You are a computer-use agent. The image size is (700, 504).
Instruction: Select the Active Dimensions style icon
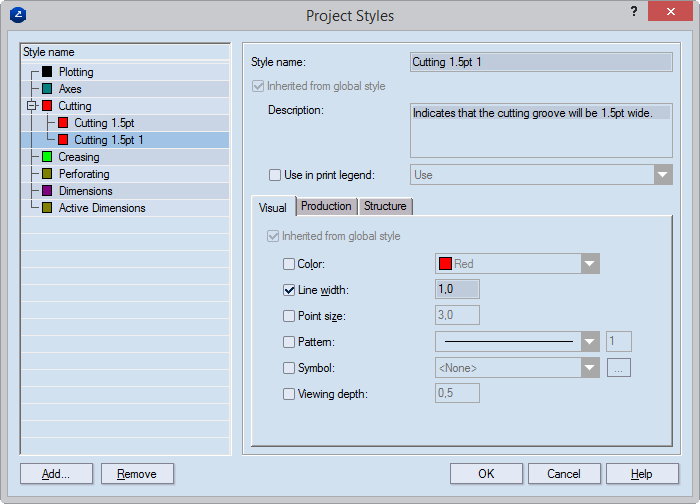(x=47, y=208)
